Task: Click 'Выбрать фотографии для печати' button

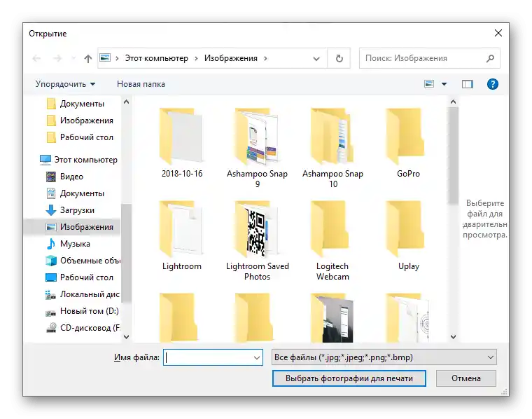Action: (x=349, y=378)
